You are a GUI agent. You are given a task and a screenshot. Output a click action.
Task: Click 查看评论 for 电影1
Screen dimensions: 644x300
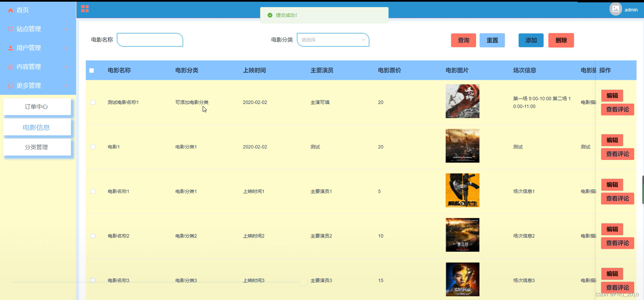(618, 154)
